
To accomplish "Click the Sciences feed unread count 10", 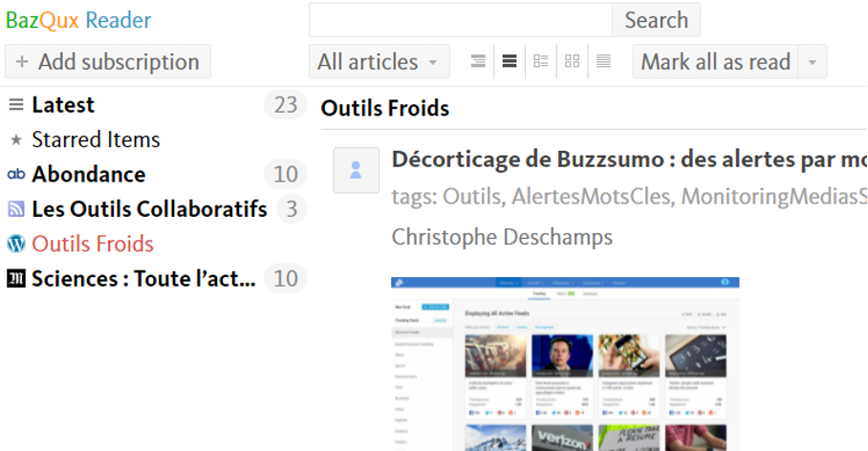I will coord(286,278).
